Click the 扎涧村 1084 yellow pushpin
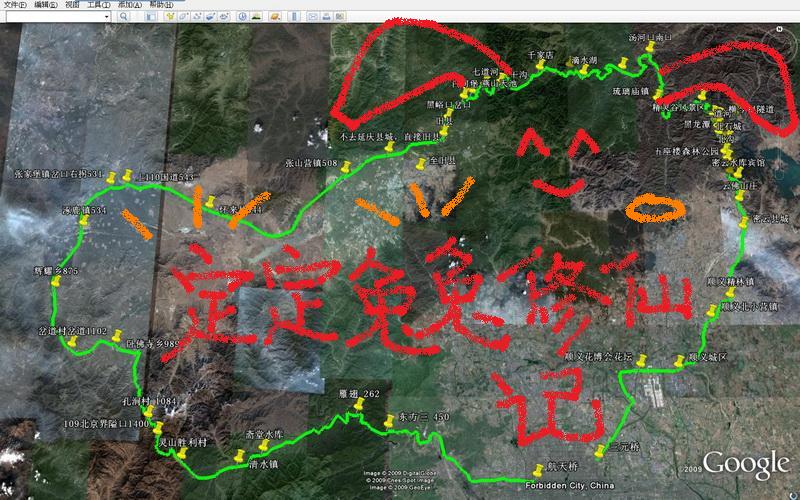Image resolution: width=800 pixels, height=500 pixels. point(148,411)
